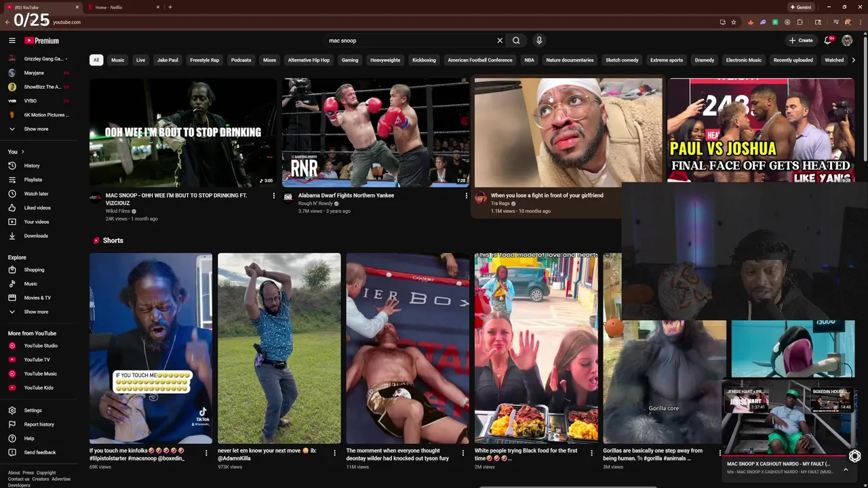Select the Jake Paul filter chip
Image resolution: width=868 pixels, height=488 pixels.
click(167, 60)
